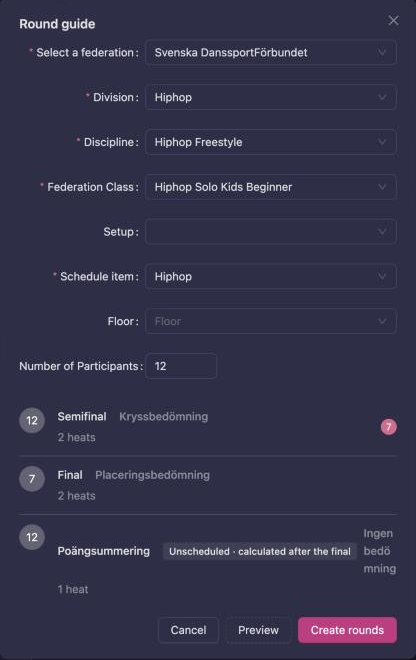The image size is (416, 660).
Task: Close the Round guide dialog
Action: [x=393, y=21]
